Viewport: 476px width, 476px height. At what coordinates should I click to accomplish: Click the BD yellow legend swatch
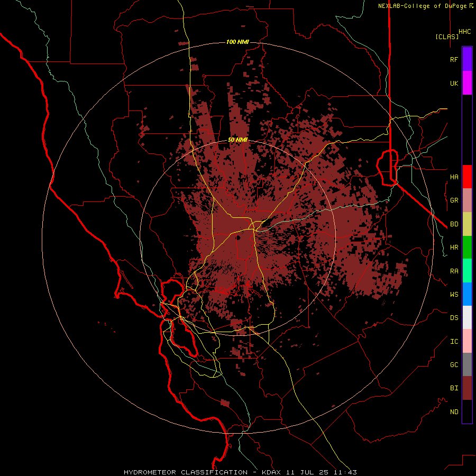[x=467, y=224]
